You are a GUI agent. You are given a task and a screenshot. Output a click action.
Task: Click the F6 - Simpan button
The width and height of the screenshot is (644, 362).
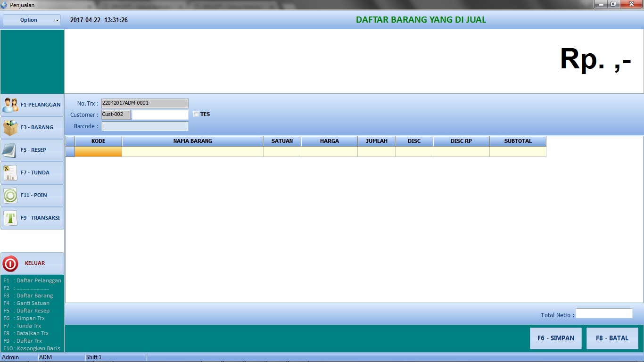click(555, 338)
